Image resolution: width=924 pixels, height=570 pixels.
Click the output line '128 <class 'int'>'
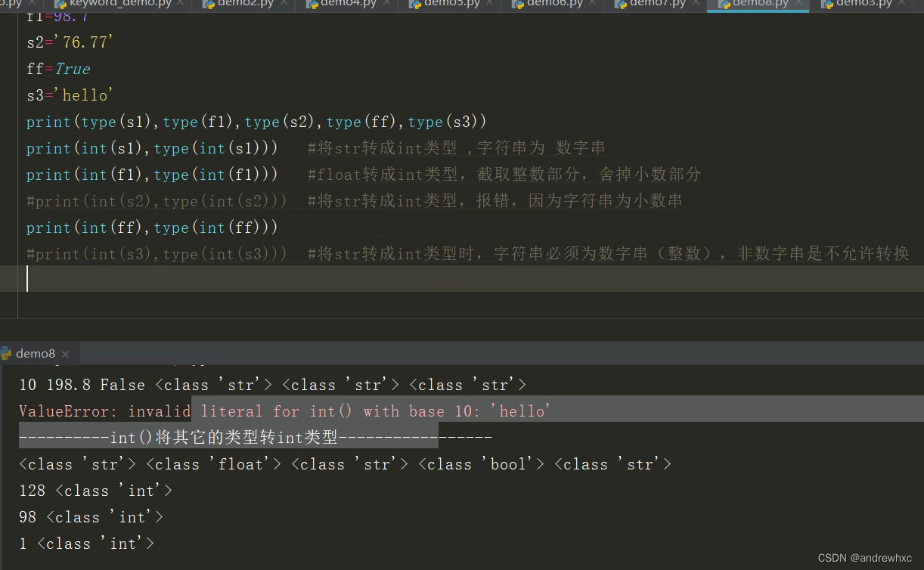coord(95,491)
